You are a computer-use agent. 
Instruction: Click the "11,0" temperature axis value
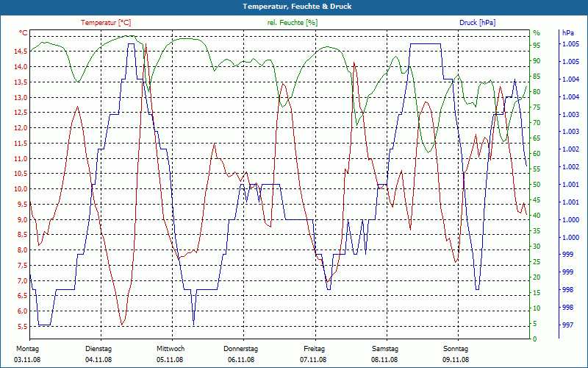point(21,158)
